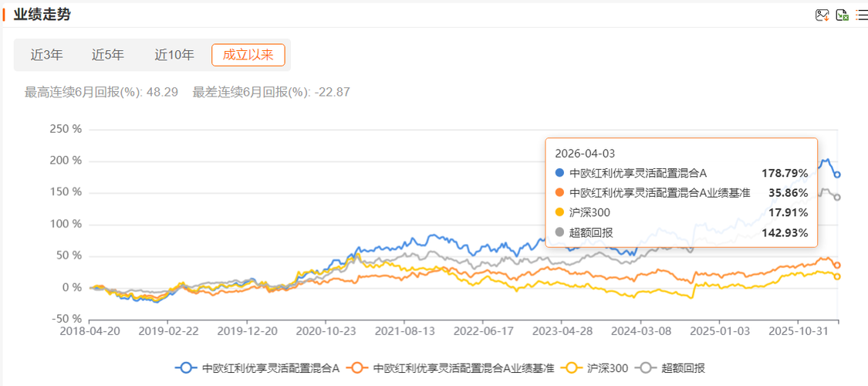Click yellow legend marker for 沪深300
This screenshot has width=868, height=386.
click(571, 368)
